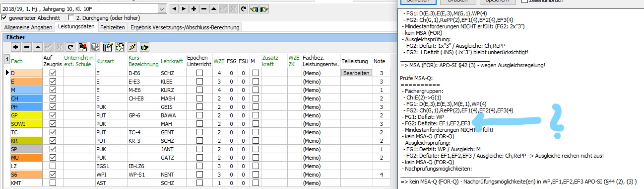Switch to 'Allgemeine Angaben' tab
The image size is (644, 189).
28,27
